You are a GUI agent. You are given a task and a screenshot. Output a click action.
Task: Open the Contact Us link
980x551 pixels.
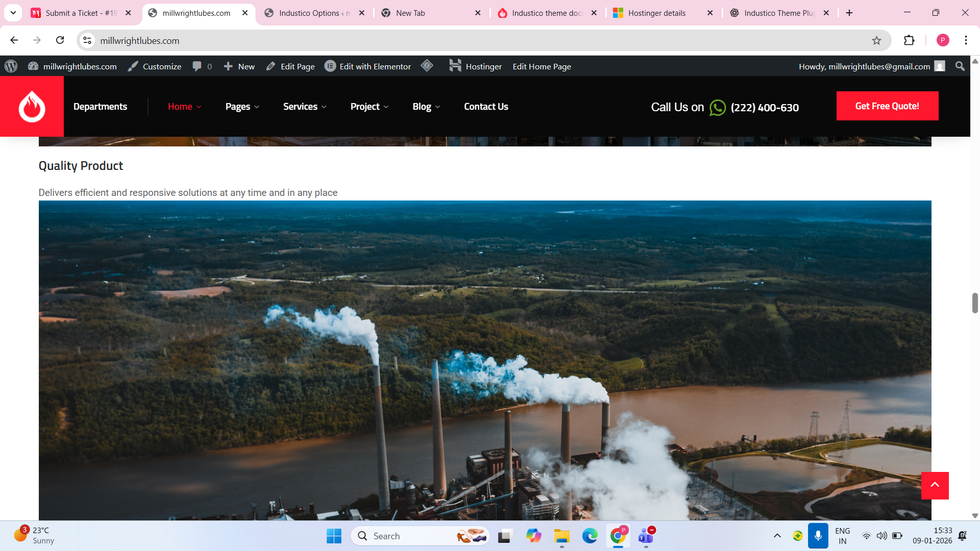485,107
